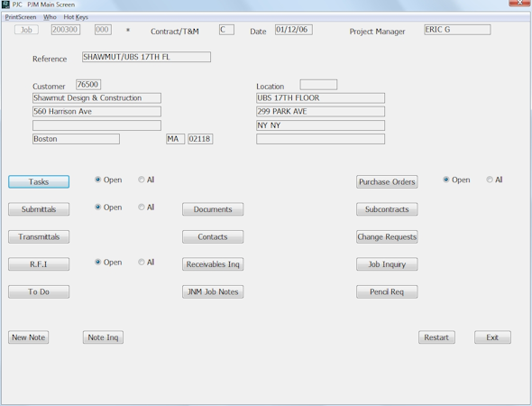Open the PrintScreen menu

pos(21,17)
